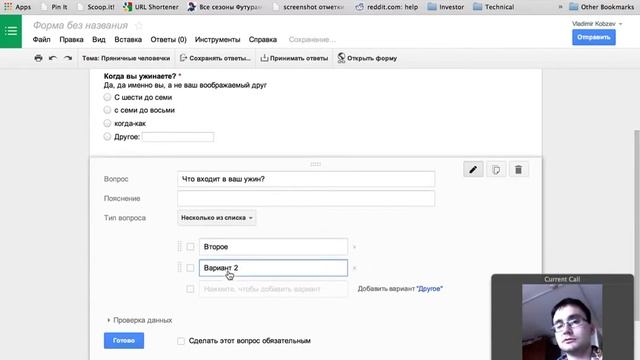This screenshot has width=640, height=360.
Task: Click Принимать ответы toolbar button
Action: (x=294, y=58)
